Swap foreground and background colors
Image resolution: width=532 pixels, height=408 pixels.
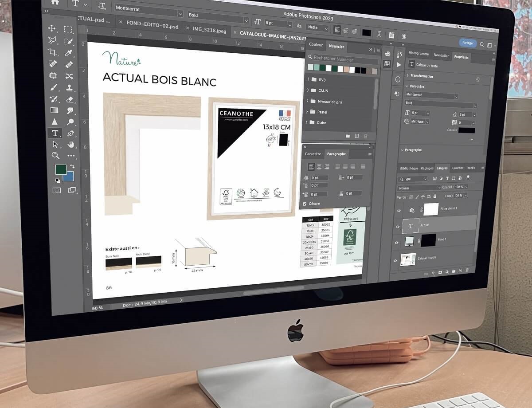coord(72,166)
